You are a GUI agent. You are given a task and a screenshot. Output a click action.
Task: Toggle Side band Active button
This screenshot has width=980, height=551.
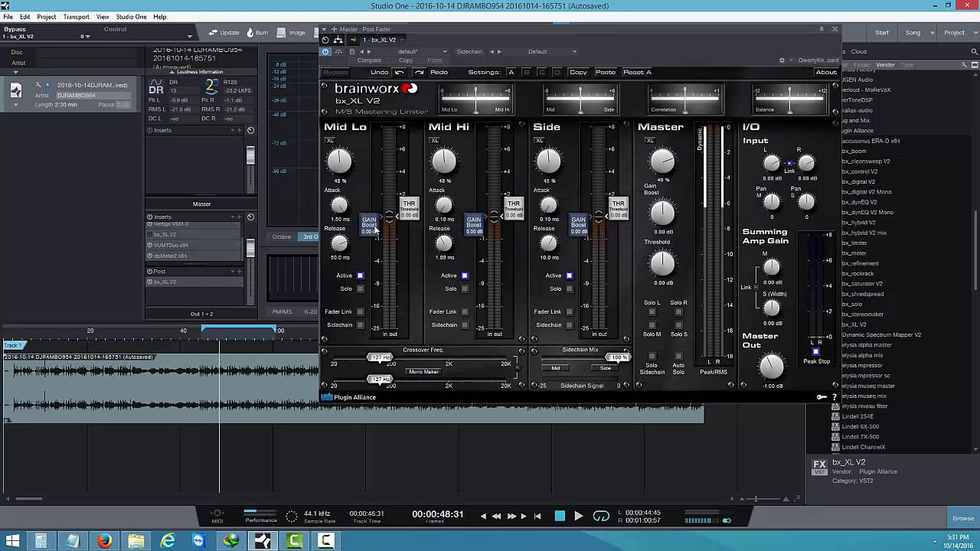tap(569, 275)
